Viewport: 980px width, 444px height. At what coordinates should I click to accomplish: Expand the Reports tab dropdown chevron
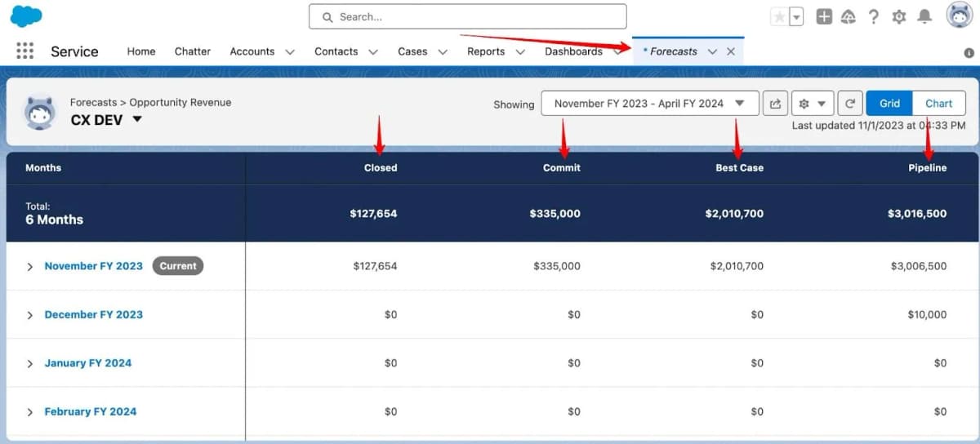[x=520, y=51]
